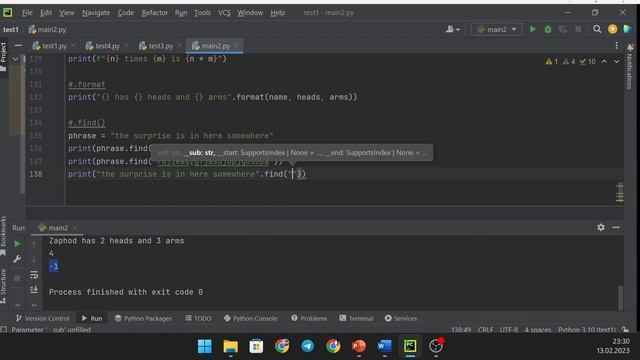
Task: Open the Navigate menu
Action: coord(96,13)
